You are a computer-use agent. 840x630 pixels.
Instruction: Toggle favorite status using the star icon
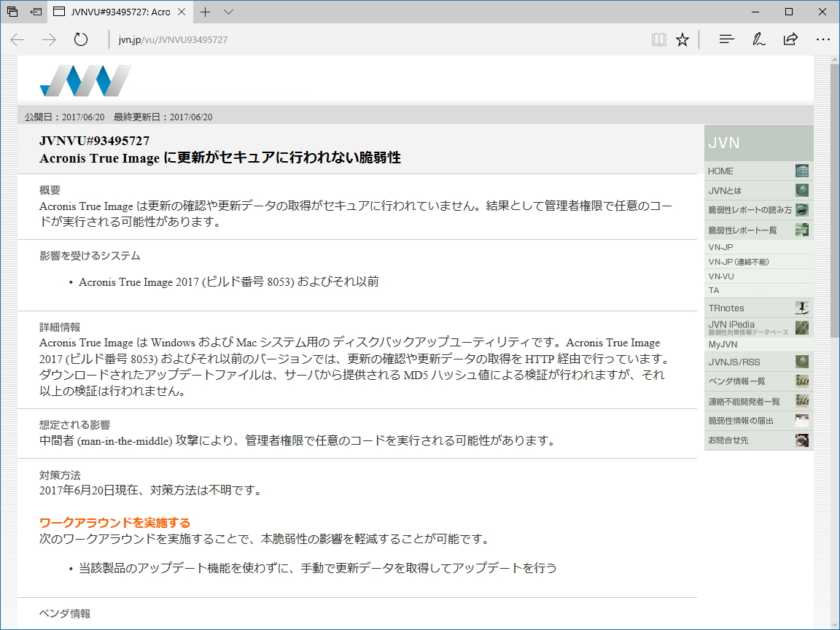pyautogui.click(x=682, y=39)
